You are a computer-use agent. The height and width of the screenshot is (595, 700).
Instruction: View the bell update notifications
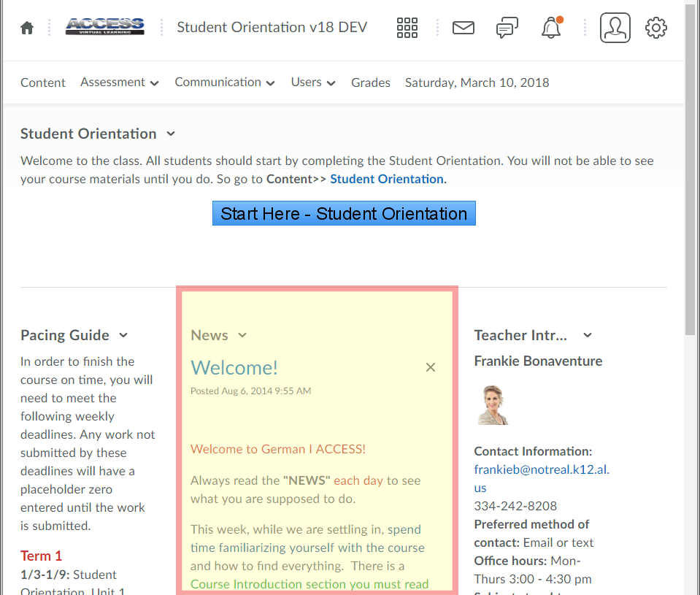pos(551,28)
